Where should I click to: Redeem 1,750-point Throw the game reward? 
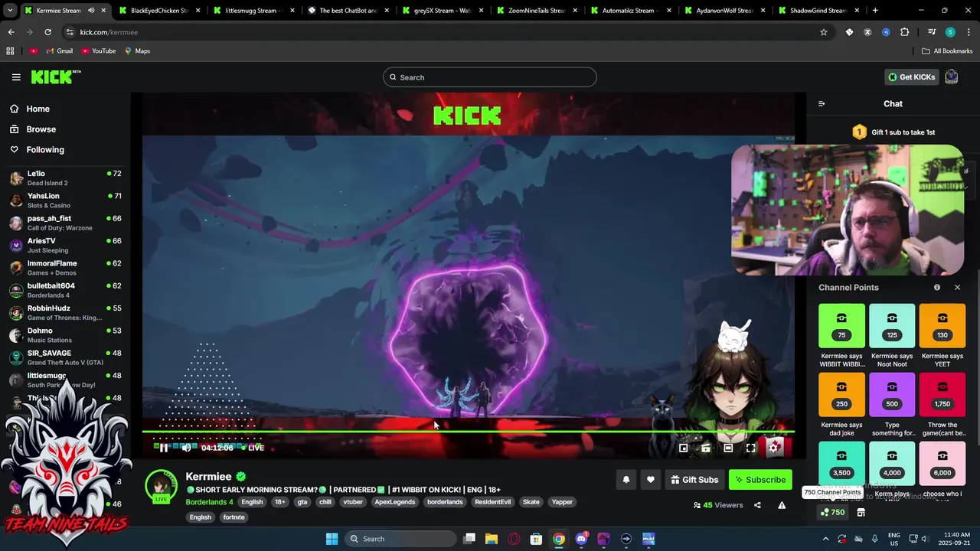coord(942,395)
